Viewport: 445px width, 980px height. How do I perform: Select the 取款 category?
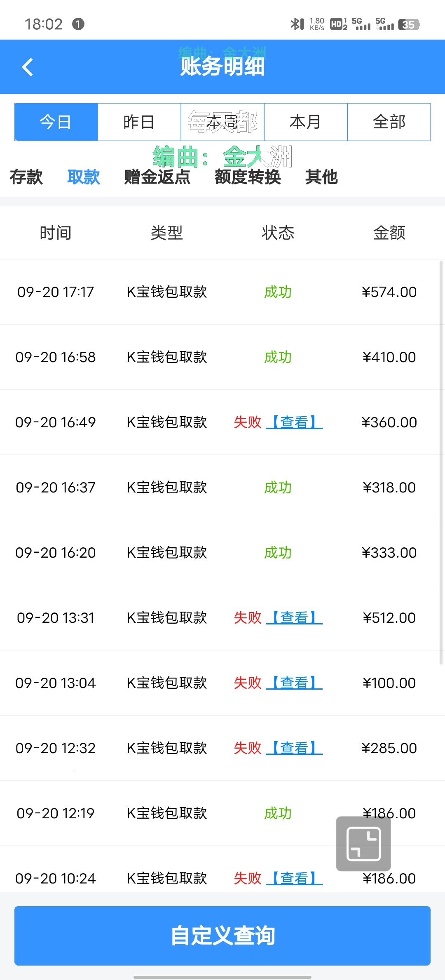[x=84, y=177]
